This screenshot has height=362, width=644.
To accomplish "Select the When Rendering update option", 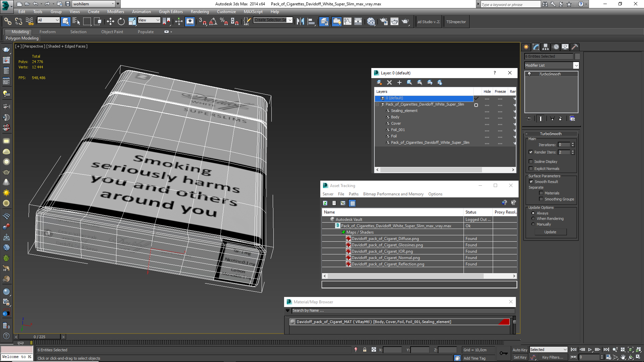I will click(533, 219).
